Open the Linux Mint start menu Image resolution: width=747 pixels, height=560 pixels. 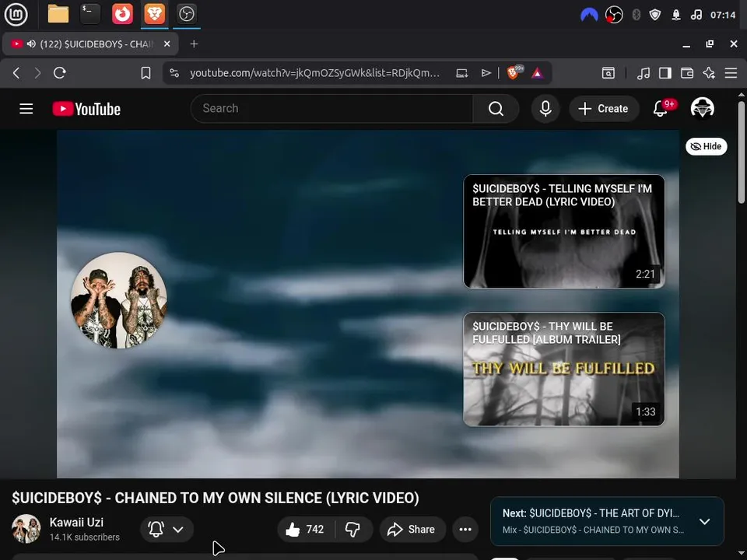tap(16, 14)
